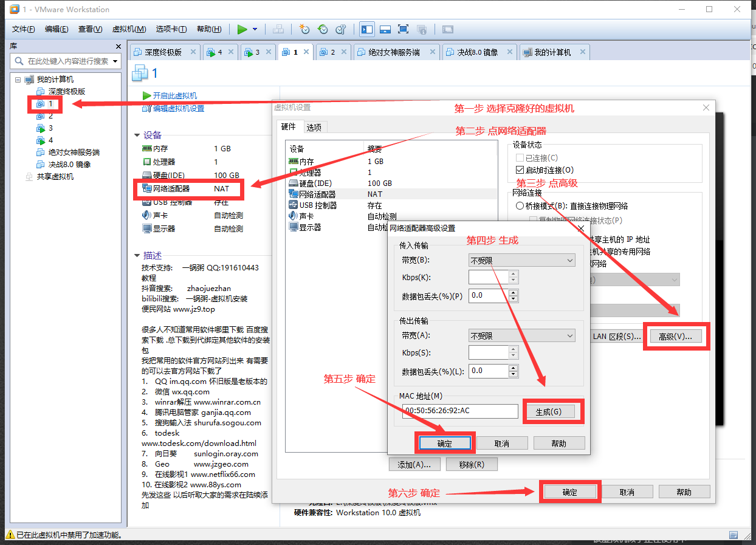Open the 查看(V) menu
The width and height of the screenshot is (756, 545).
90,29
